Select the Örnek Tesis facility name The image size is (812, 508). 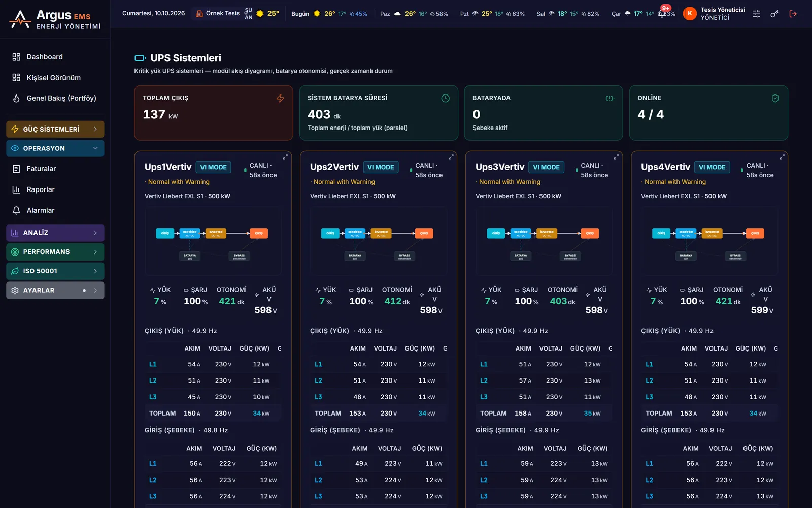click(223, 13)
